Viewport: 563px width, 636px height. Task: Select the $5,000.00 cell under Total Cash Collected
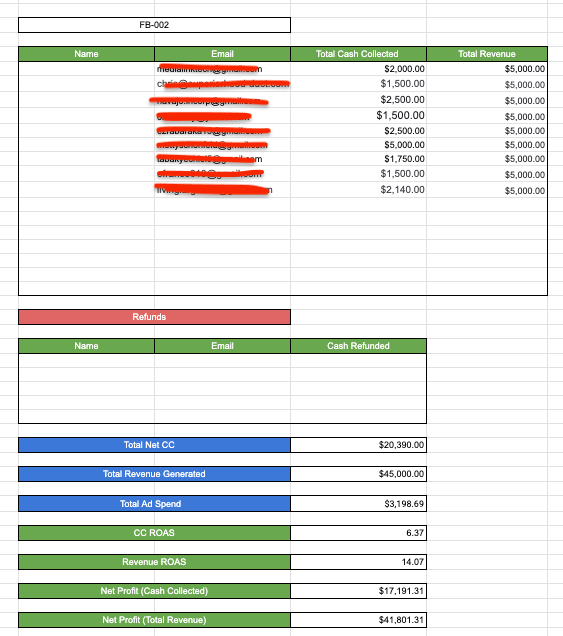pos(358,145)
